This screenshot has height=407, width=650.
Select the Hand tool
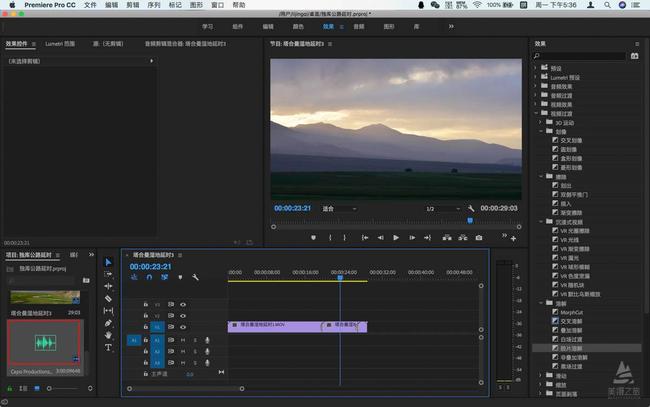point(108,335)
